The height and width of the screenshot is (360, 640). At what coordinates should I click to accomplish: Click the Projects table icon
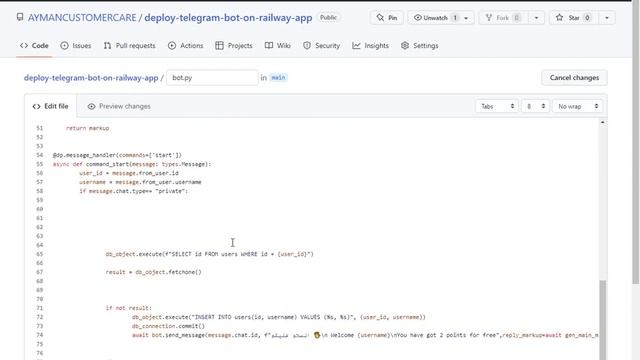click(219, 46)
